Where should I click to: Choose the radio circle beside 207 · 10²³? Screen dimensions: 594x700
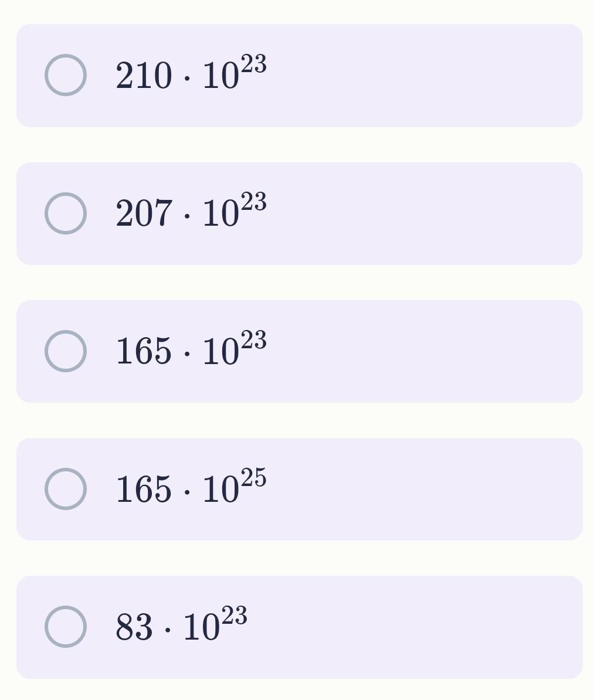tap(66, 213)
